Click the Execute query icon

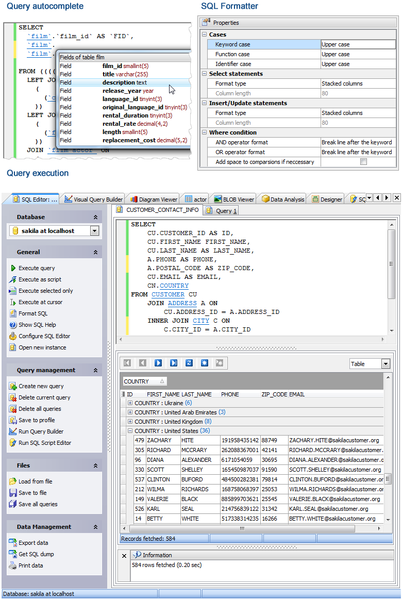click(x=13, y=268)
